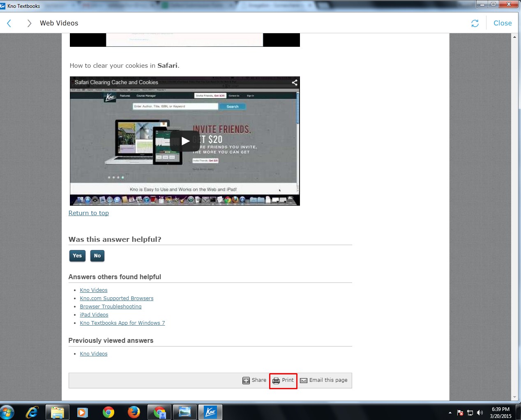
Task: Click the Share plus icon
Action: [246, 381]
